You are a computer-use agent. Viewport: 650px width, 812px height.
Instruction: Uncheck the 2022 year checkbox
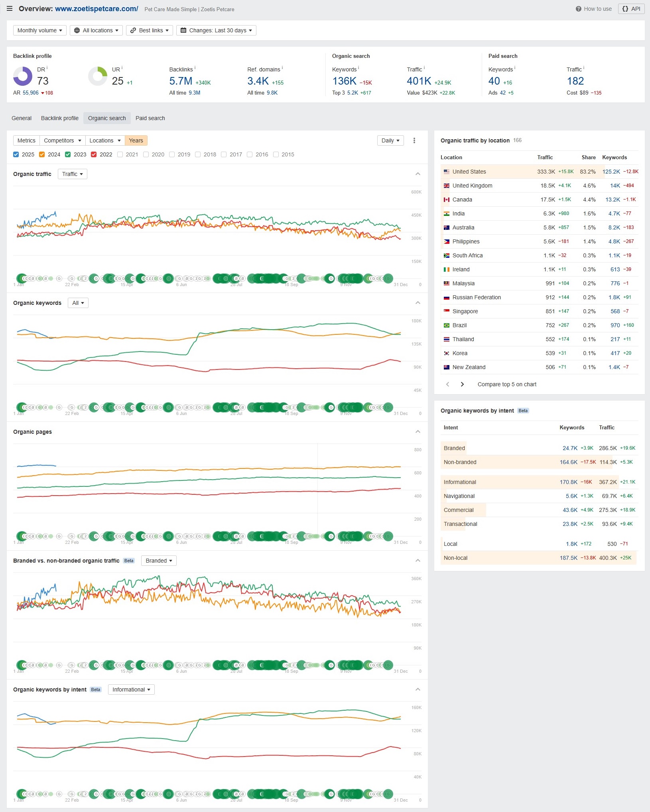click(x=94, y=154)
